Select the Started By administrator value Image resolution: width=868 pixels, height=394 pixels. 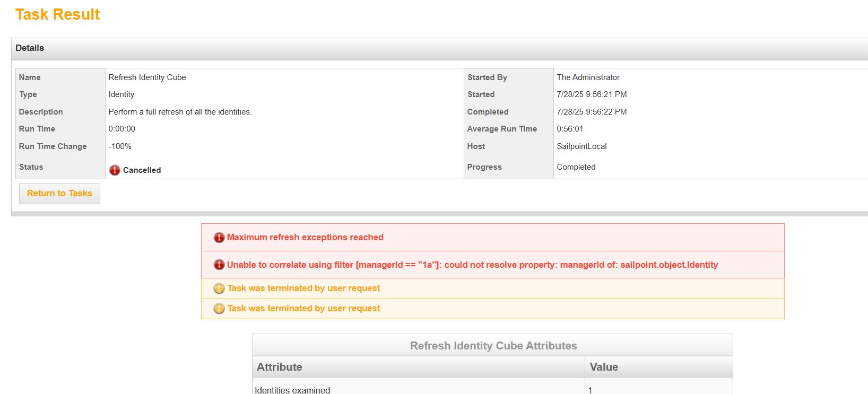click(x=588, y=77)
